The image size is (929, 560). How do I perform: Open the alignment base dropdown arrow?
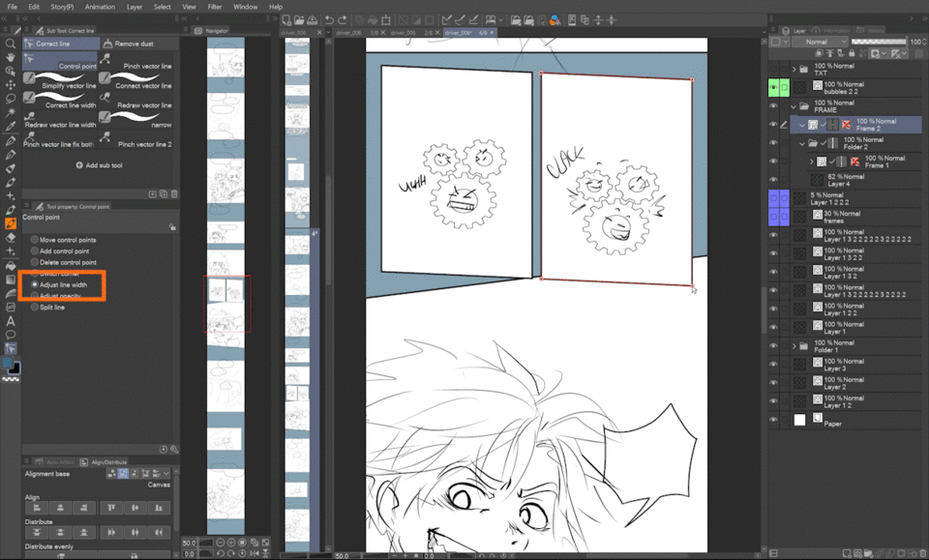tap(166, 473)
